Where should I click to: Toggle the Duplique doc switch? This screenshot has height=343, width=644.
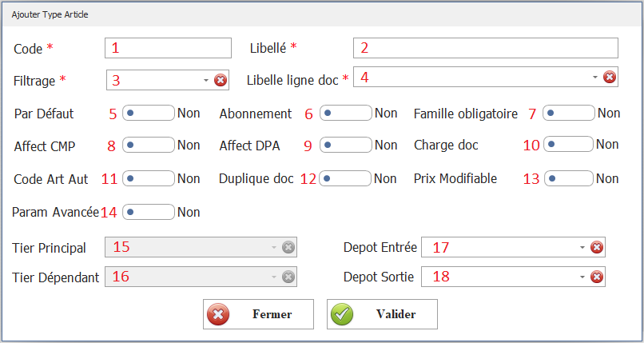(x=345, y=177)
